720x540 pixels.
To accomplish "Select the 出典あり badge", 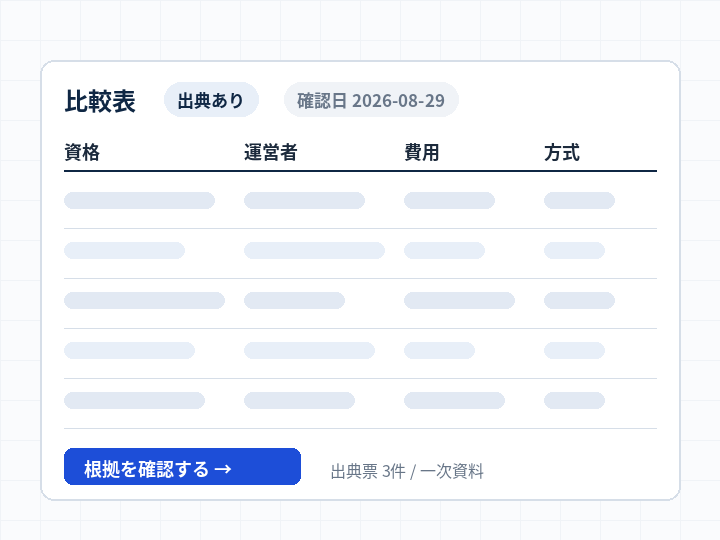I will click(x=211, y=100).
